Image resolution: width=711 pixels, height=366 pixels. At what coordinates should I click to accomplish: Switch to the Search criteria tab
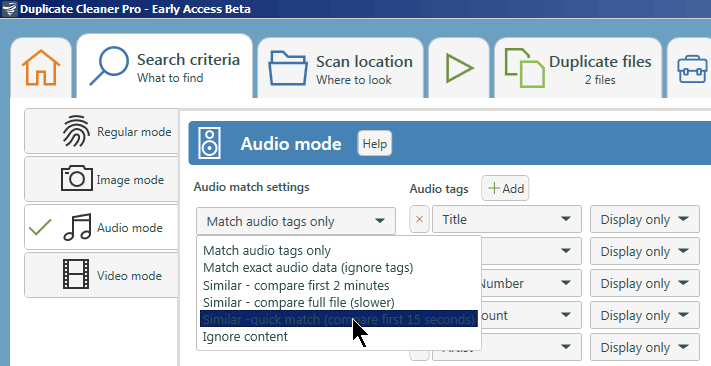click(165, 66)
